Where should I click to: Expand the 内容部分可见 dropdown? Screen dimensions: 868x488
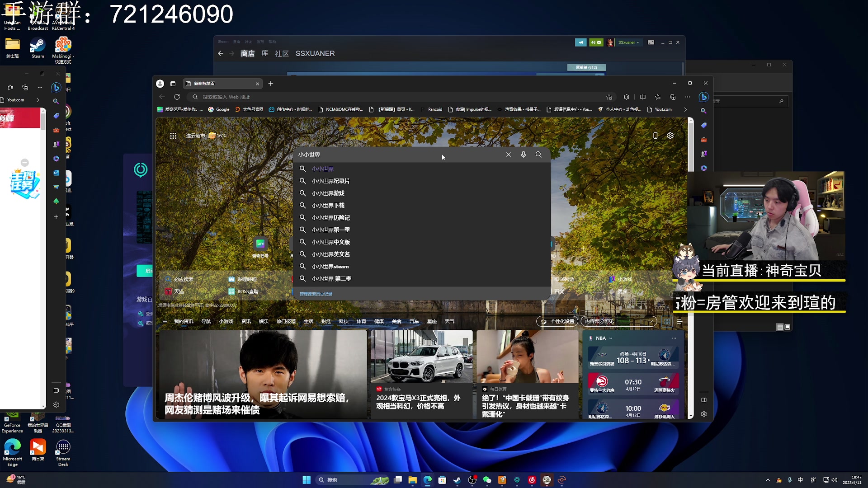(x=650, y=321)
